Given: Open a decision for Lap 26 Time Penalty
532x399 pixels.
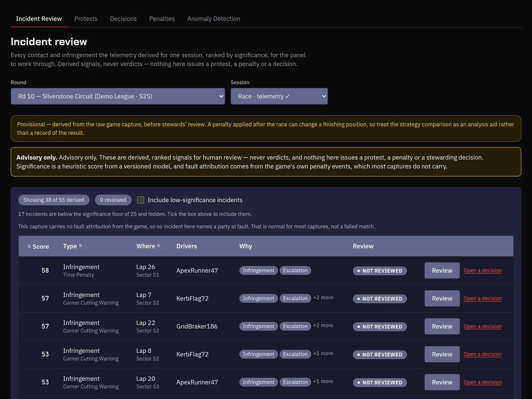Looking at the screenshot, I should 483,271.
